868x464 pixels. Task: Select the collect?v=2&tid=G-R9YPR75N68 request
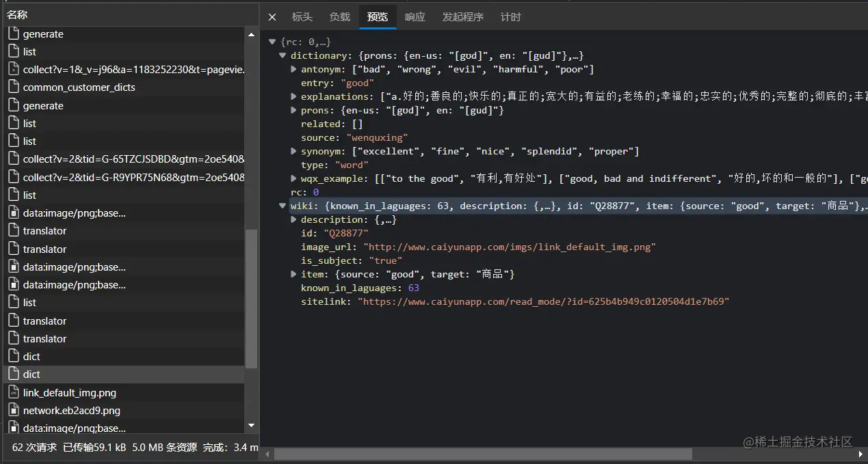point(124,177)
